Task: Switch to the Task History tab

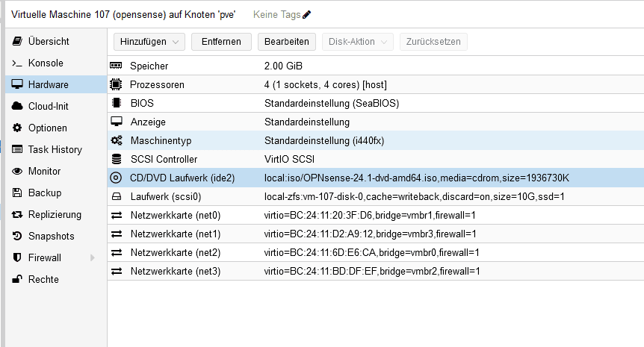Action: click(55, 150)
